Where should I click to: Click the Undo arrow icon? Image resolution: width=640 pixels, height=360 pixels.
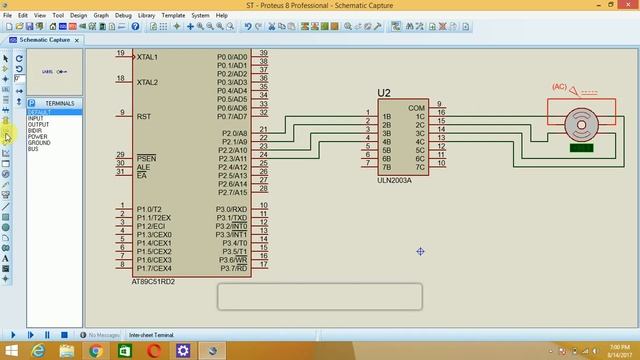point(248,27)
